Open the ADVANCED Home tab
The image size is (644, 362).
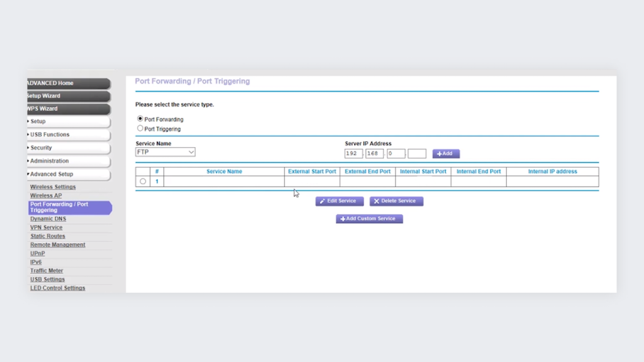[68, 83]
